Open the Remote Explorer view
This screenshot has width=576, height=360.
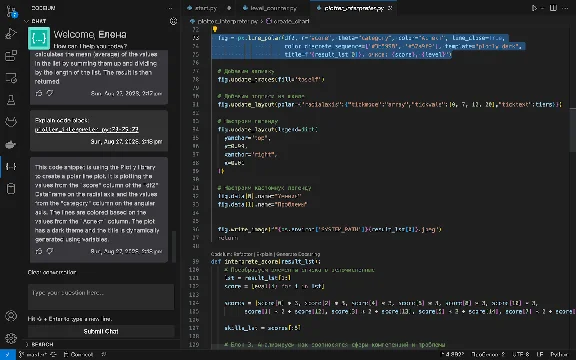tap(11, 78)
